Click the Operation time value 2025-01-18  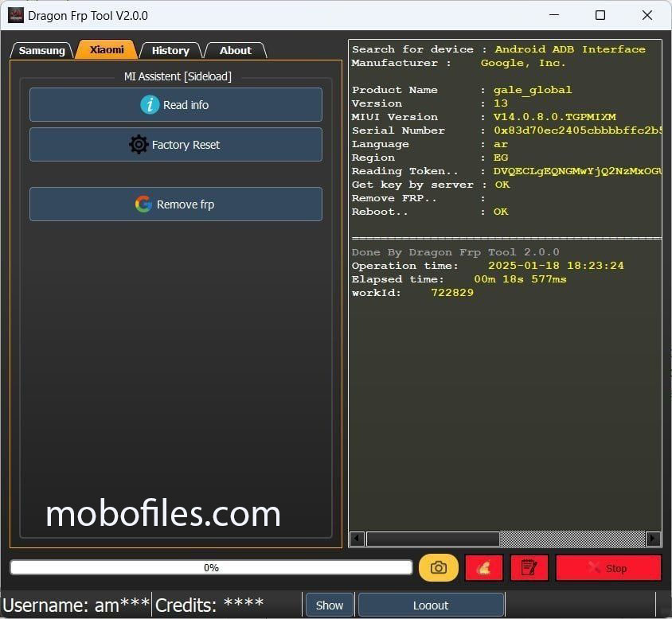click(x=556, y=266)
